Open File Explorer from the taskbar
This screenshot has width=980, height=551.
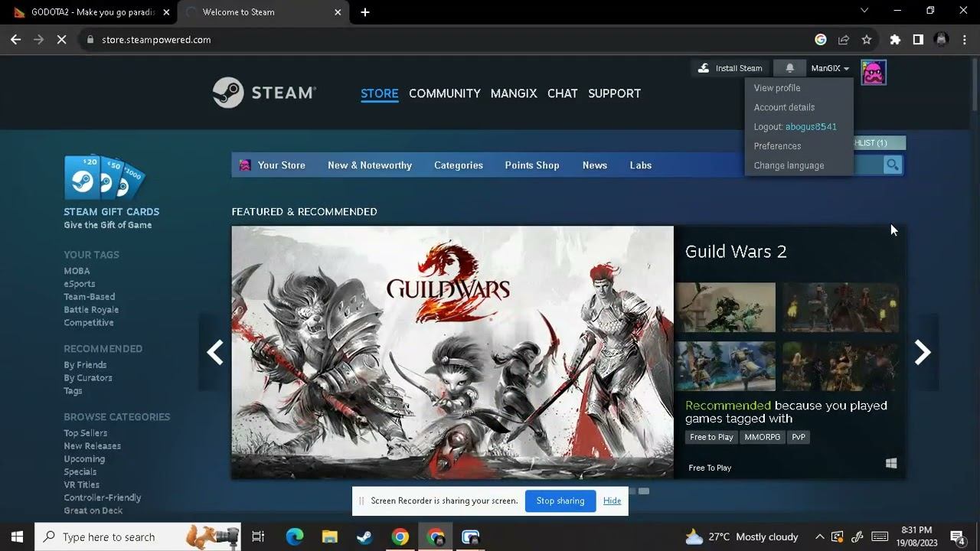tap(329, 536)
